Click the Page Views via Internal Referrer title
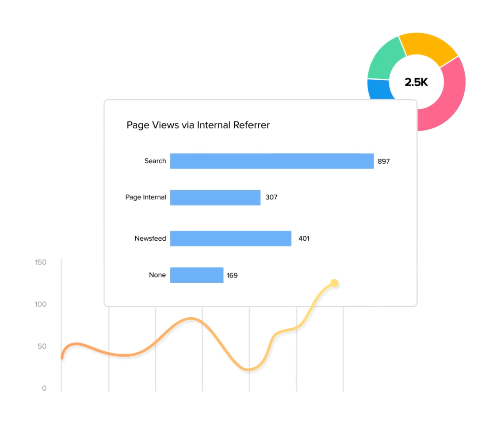This screenshot has width=504, height=431. click(x=198, y=125)
